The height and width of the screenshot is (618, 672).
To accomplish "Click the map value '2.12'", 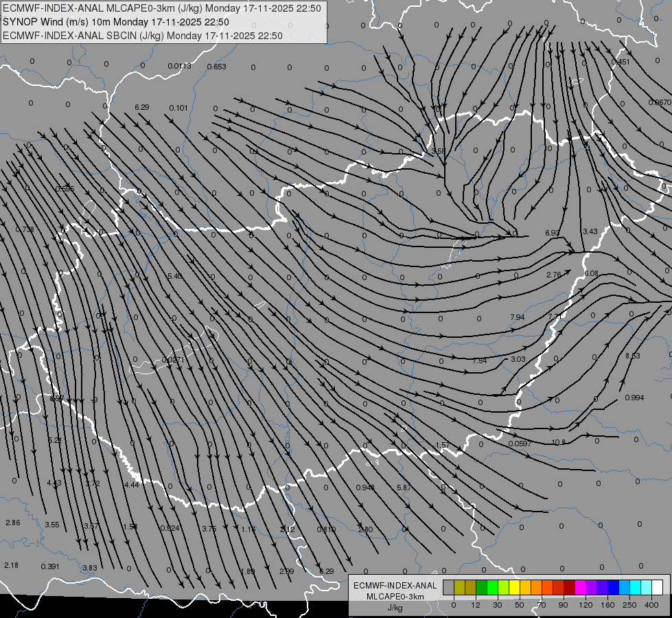I will [x=287, y=529].
